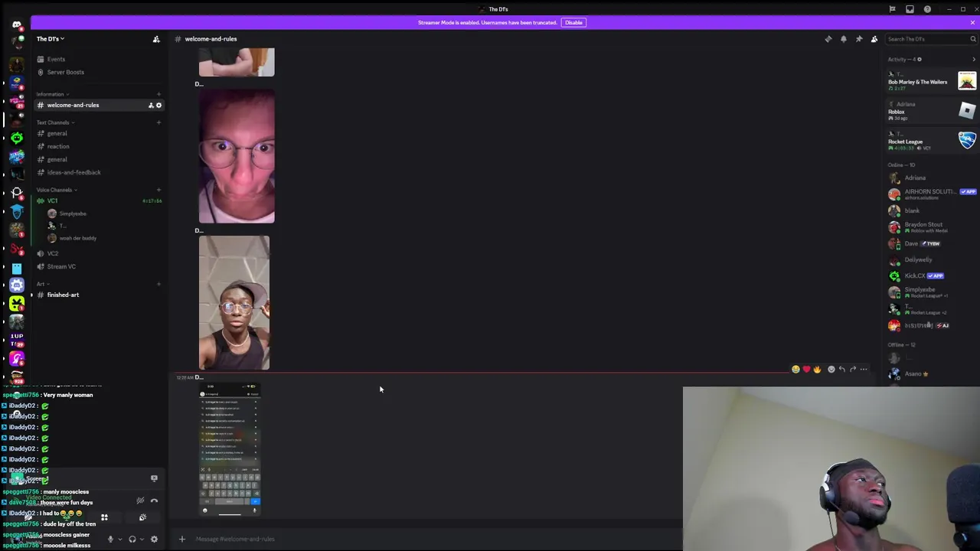Open the Threads icon in channel header
This screenshot has height=551, width=980.
tap(828, 39)
